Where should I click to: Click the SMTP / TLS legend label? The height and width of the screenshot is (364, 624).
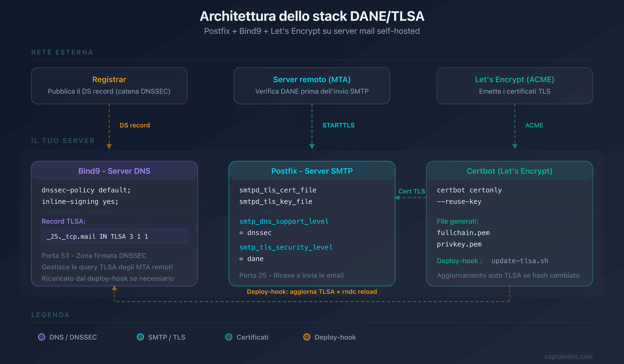pos(167,337)
